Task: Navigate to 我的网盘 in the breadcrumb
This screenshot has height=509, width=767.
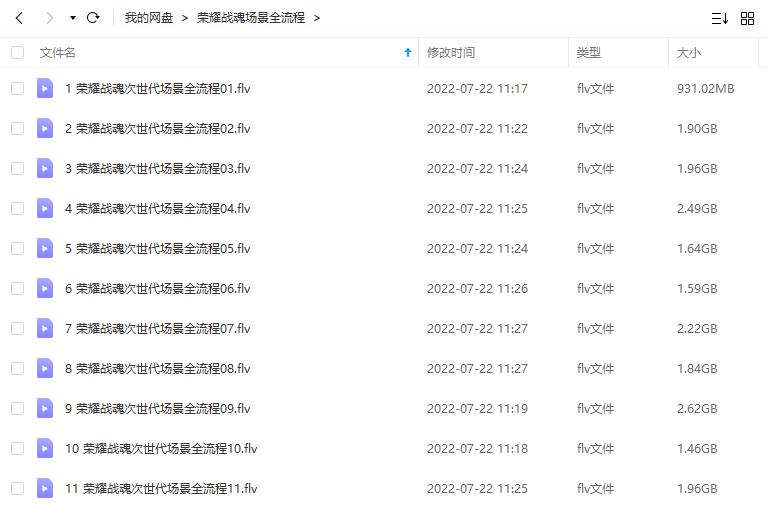Action: 149,18
